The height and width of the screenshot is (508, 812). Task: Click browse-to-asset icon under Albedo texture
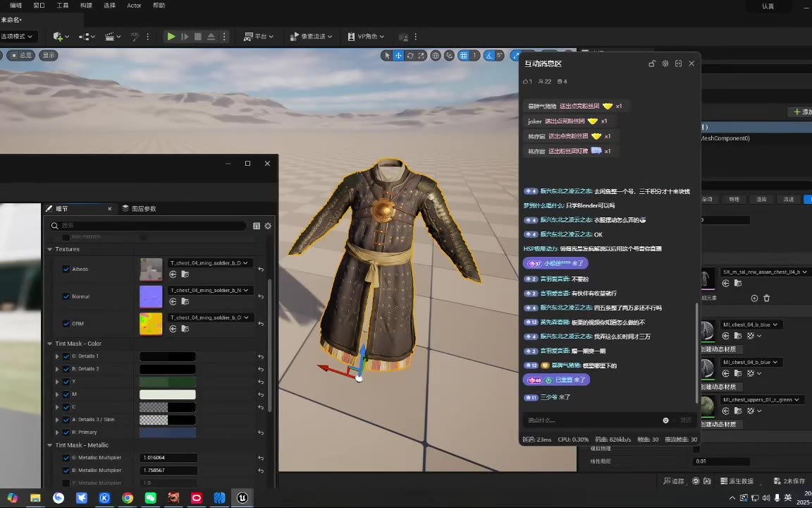pos(185,274)
